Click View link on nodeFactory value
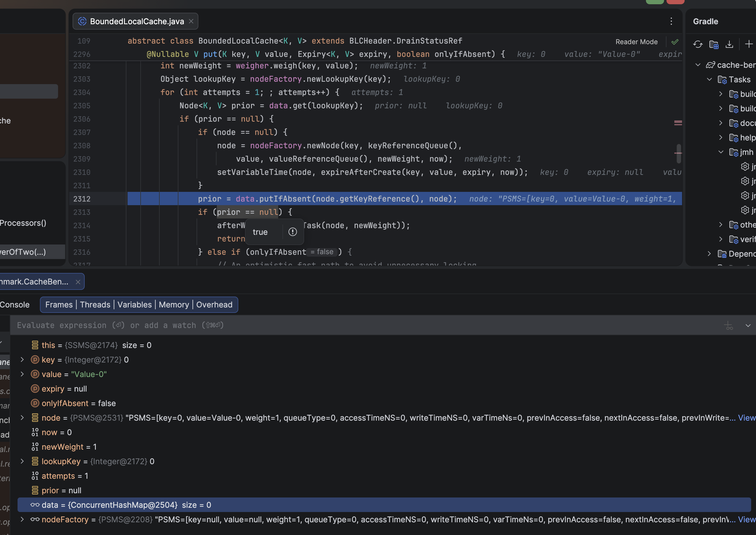 [746, 520]
